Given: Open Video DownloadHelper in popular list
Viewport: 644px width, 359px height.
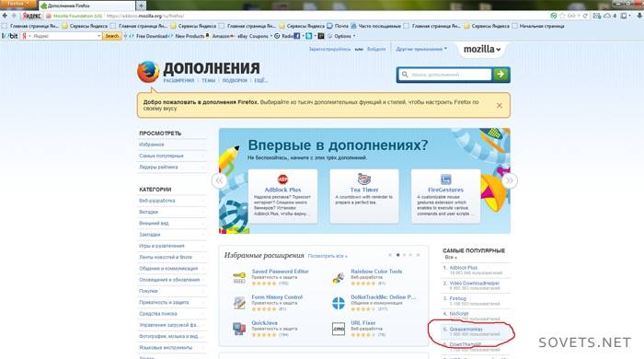Looking at the screenshot, I should tap(475, 283).
